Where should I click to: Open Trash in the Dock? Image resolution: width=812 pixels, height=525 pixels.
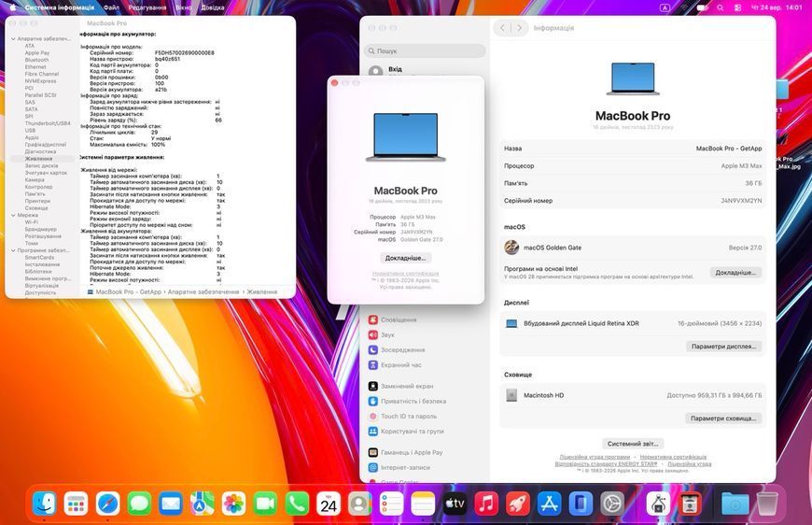pos(767,504)
